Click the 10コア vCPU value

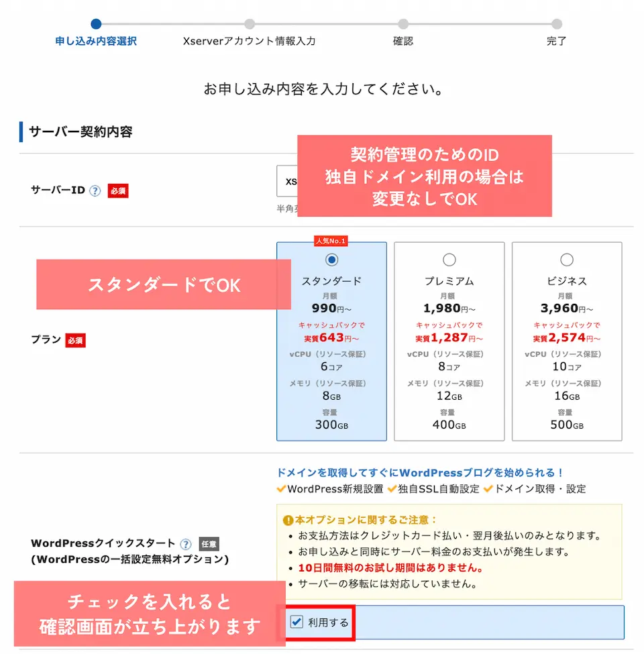tap(567, 367)
